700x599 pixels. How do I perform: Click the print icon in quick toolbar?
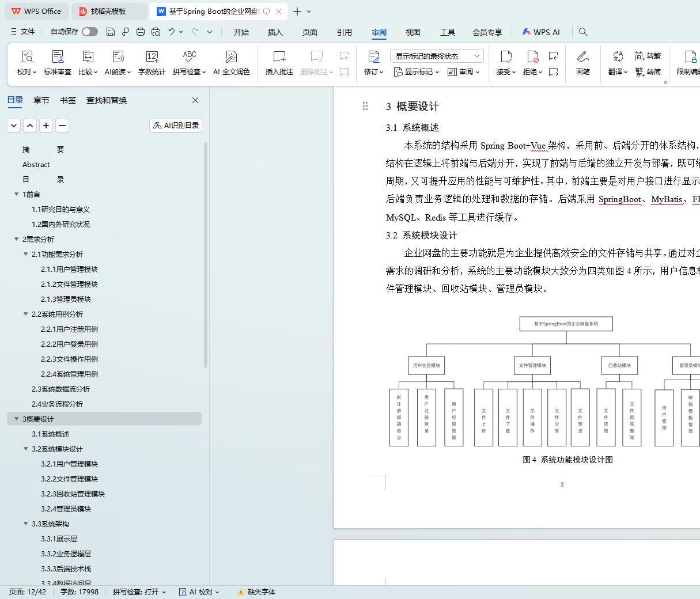pyautogui.click(x=141, y=32)
